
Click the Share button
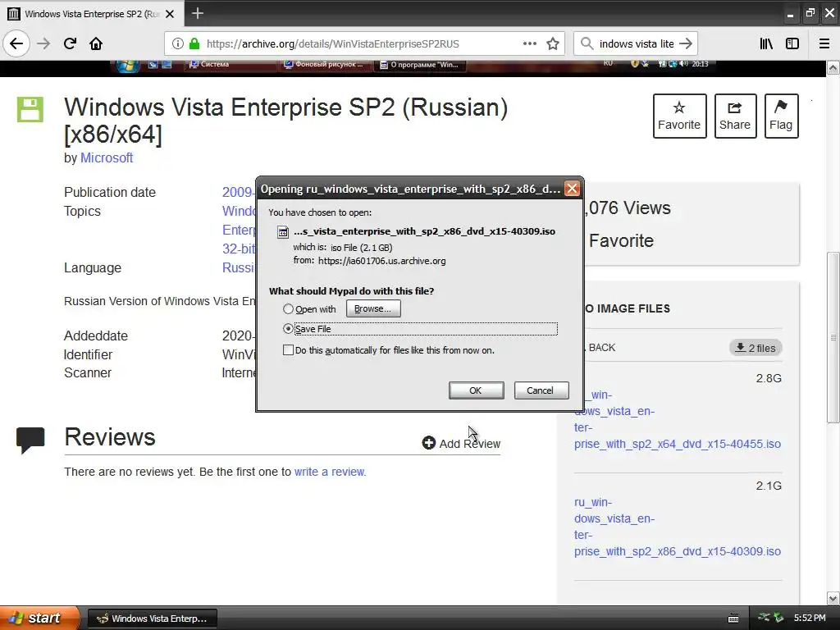735,116
